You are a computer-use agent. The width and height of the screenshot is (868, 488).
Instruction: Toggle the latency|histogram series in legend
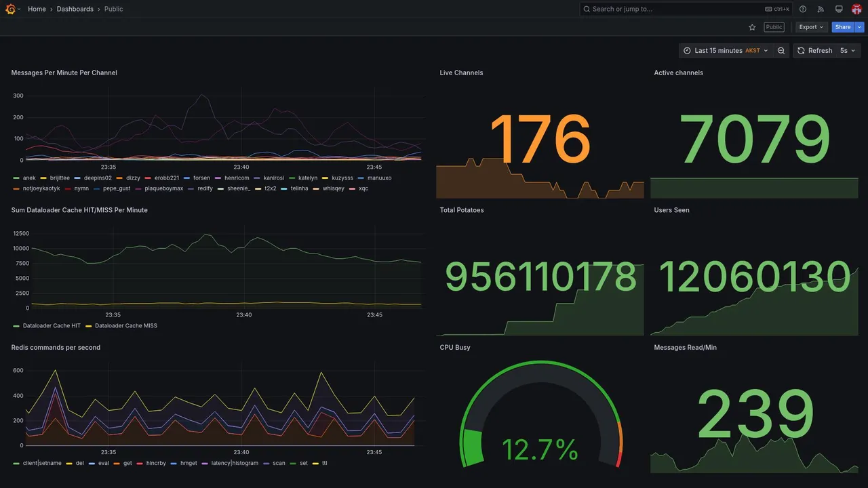[x=235, y=464]
